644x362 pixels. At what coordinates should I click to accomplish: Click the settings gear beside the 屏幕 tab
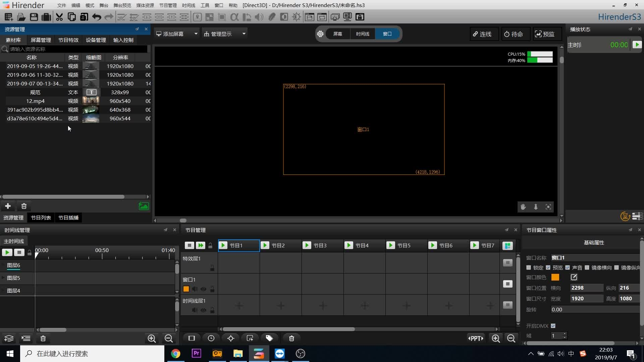320,34
